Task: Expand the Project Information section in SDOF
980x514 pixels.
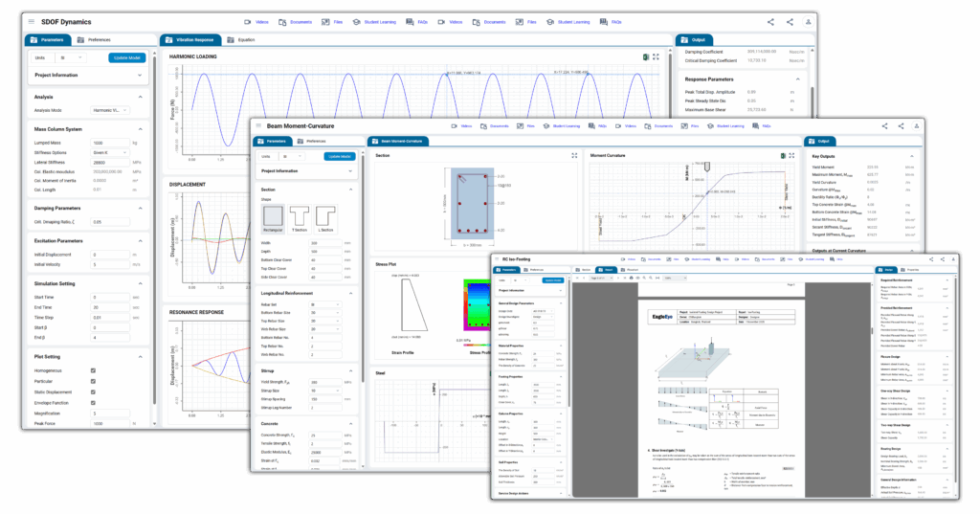Action: point(141,75)
